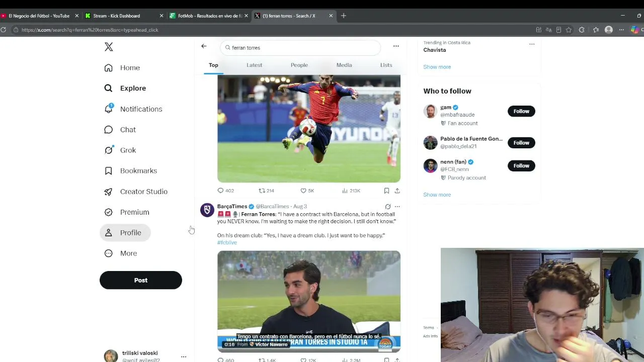The height and width of the screenshot is (362, 644).
Task: Open Explore in the X sidebar
Action: pos(125,88)
